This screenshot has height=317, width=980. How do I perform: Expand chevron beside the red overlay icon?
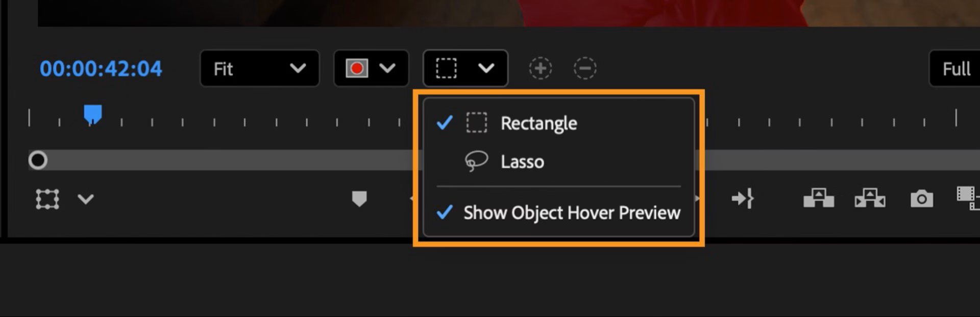(x=387, y=68)
